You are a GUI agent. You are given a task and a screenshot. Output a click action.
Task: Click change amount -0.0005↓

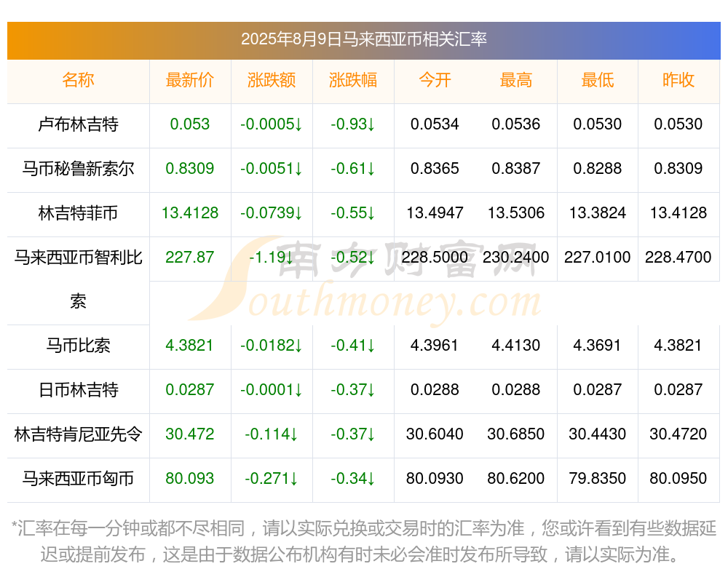271,124
